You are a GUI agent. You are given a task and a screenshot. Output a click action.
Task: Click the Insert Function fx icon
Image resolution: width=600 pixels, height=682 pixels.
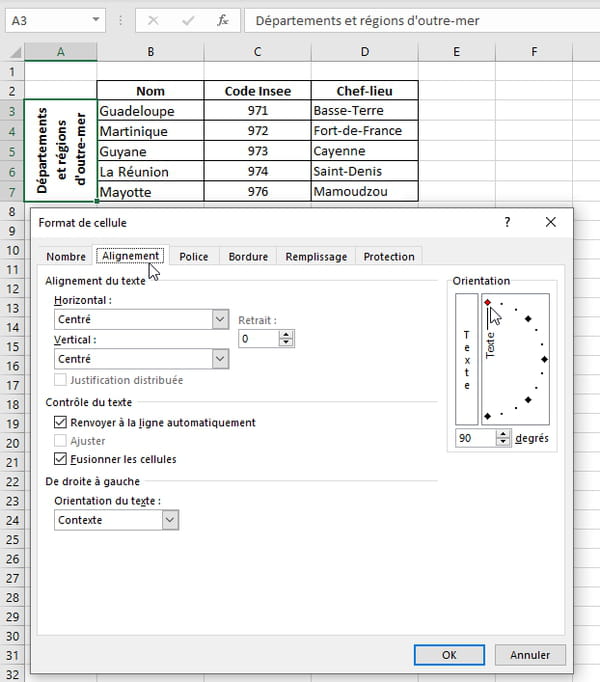(223, 20)
